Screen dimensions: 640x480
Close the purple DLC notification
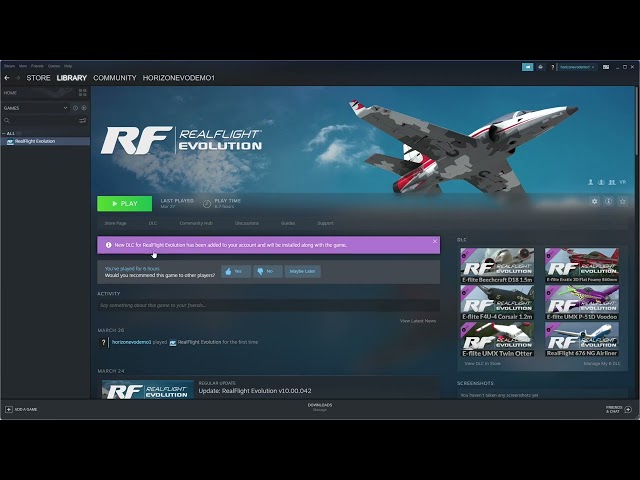click(435, 241)
